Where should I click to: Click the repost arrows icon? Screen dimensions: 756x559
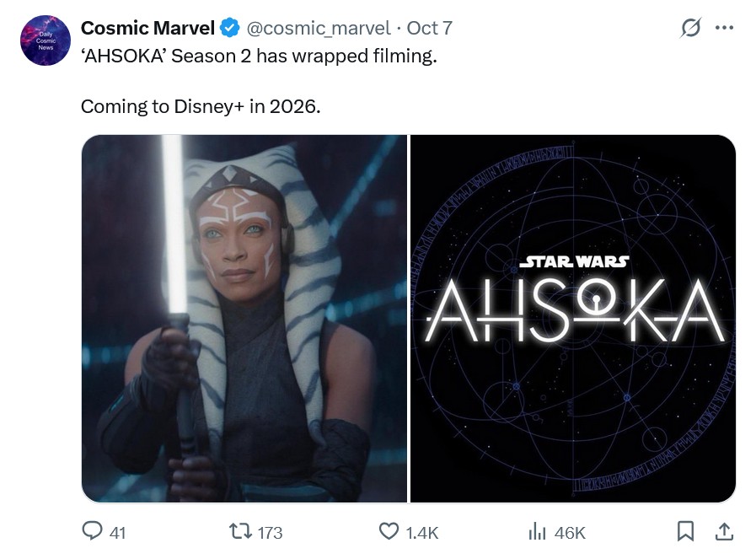coord(239,531)
